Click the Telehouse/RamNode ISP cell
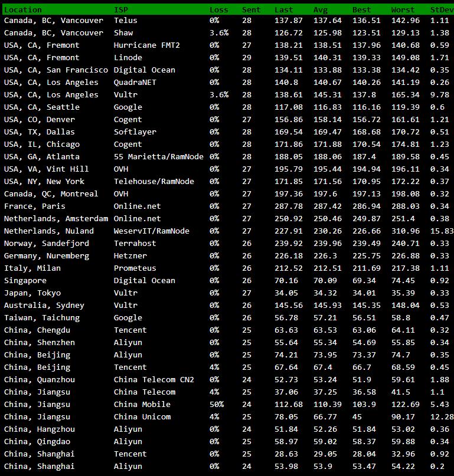This screenshot has height=476, width=454. [153, 182]
